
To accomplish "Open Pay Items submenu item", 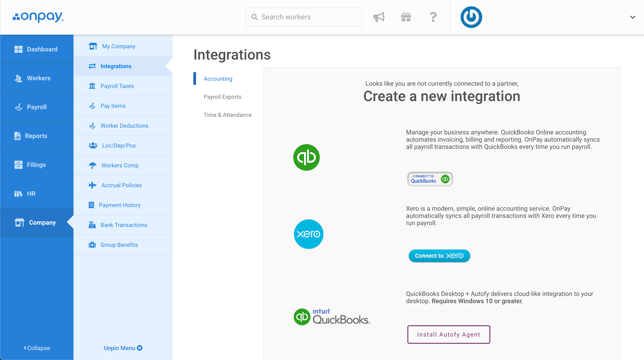I will 123,106.
